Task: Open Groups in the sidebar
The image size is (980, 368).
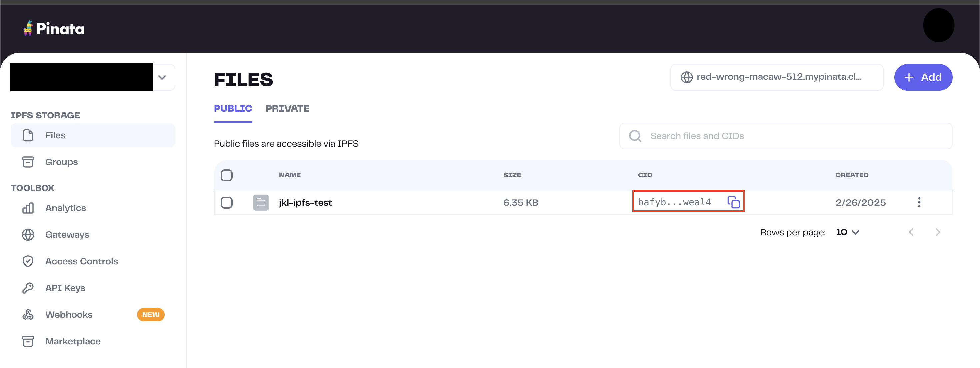Action: (61, 162)
